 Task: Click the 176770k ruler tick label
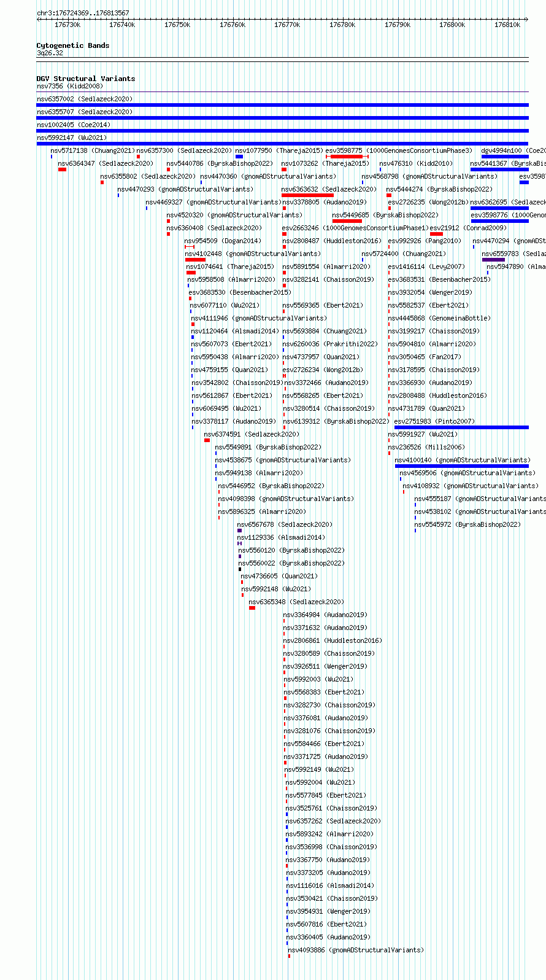287,25
